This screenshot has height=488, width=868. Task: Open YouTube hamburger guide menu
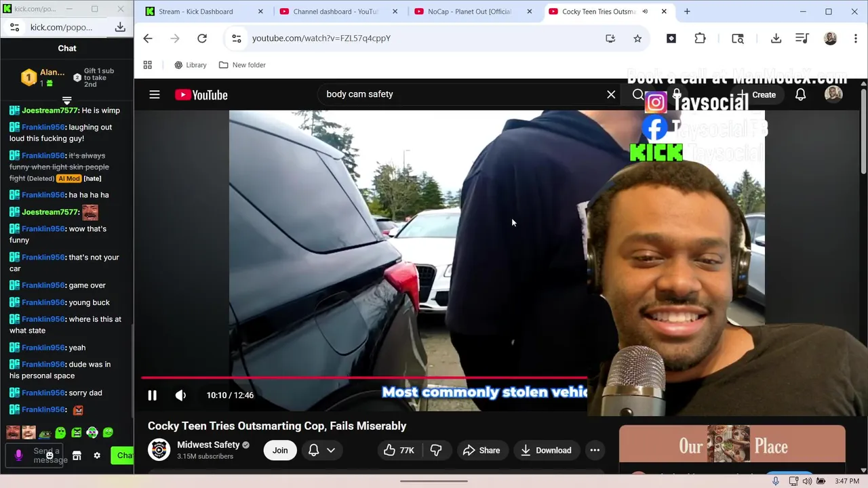click(155, 95)
